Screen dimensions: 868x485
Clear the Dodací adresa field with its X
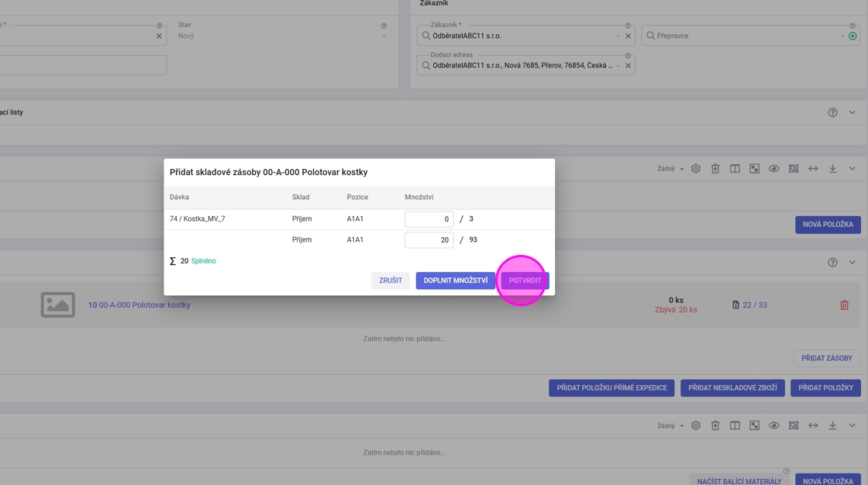coord(628,66)
